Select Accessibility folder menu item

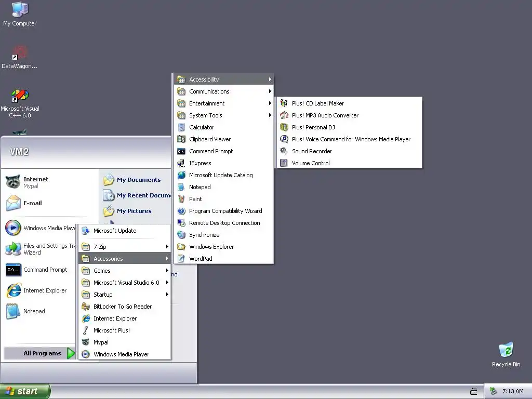223,79
